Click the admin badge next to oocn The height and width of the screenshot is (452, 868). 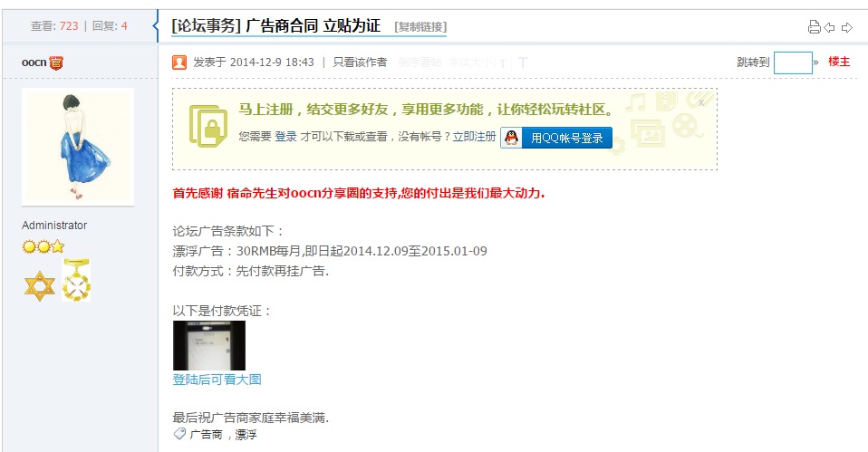pyautogui.click(x=56, y=63)
